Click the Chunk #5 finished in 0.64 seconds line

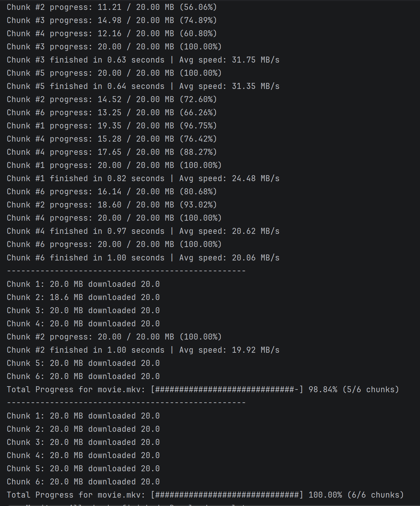tap(143, 86)
